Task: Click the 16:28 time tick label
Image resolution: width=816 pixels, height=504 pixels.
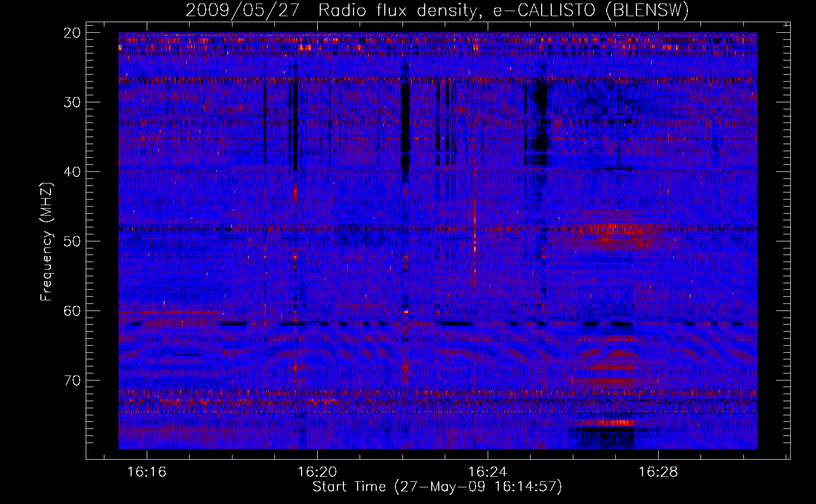Action: coord(658,472)
